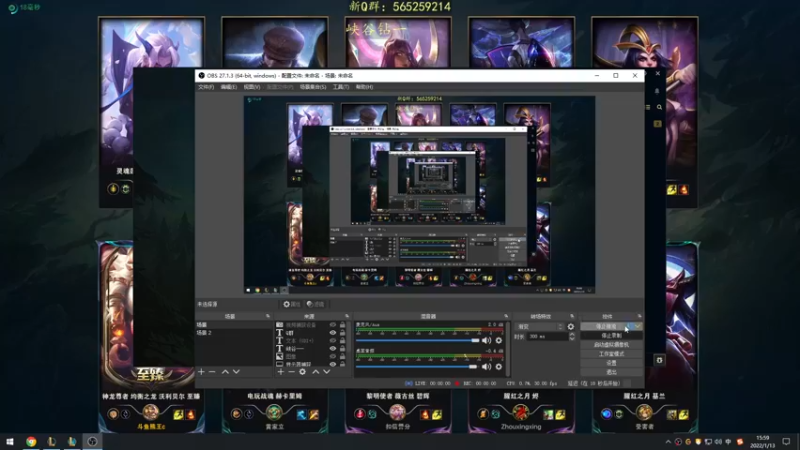800x450 pixels.
Task: Open the 场景集合(S) menu
Action: 313,87
